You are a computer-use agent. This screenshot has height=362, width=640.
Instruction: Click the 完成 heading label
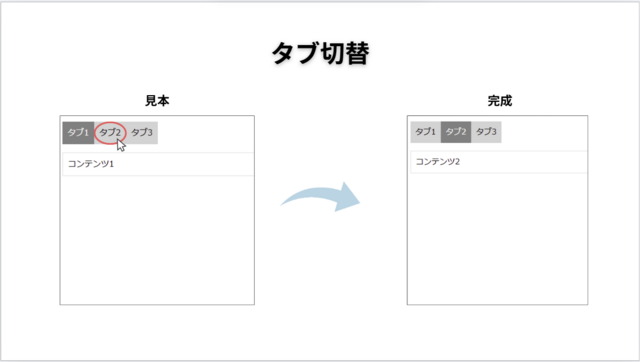click(500, 101)
